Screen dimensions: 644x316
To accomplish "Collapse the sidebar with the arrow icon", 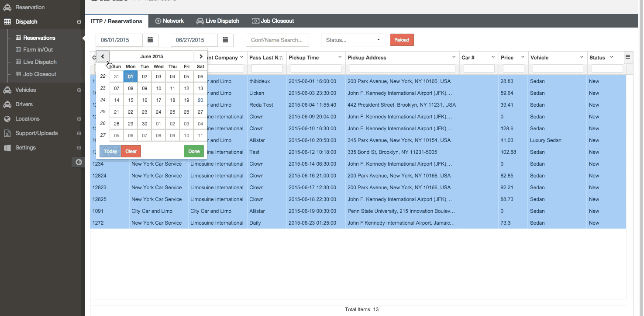I will (x=79, y=162).
